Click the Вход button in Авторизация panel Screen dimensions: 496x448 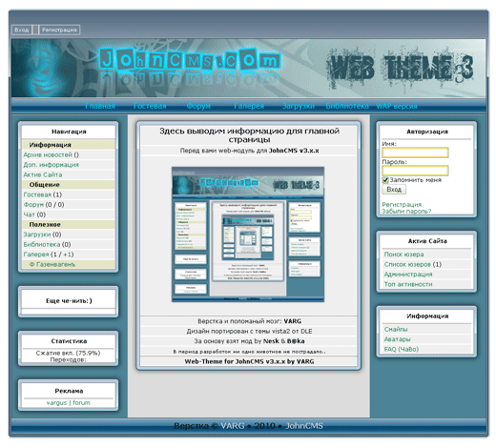click(x=394, y=190)
